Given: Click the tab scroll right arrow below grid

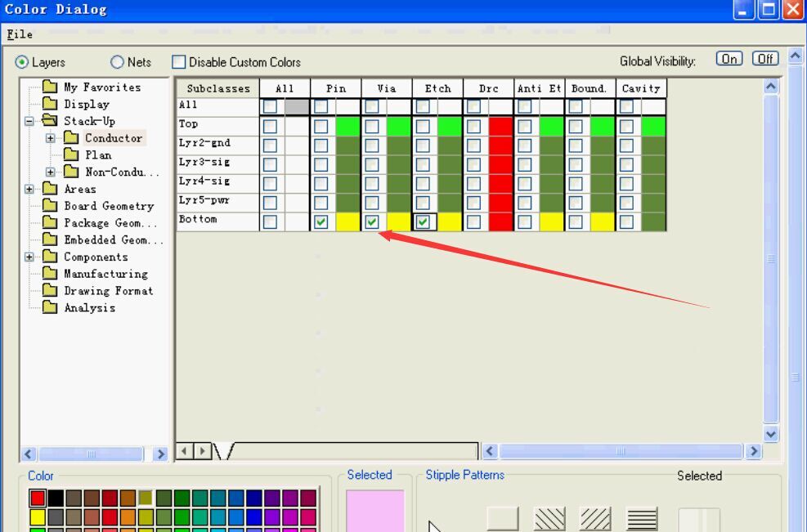Looking at the screenshot, I should (202, 451).
